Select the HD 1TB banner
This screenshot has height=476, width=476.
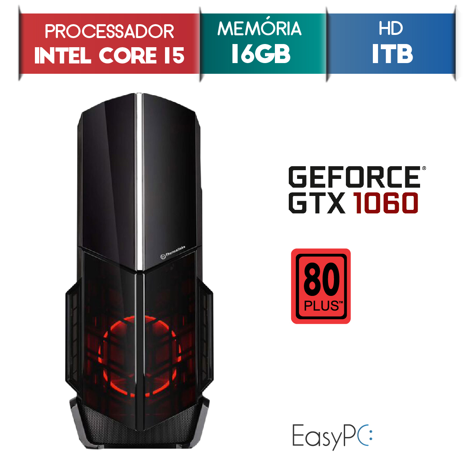[x=391, y=44]
